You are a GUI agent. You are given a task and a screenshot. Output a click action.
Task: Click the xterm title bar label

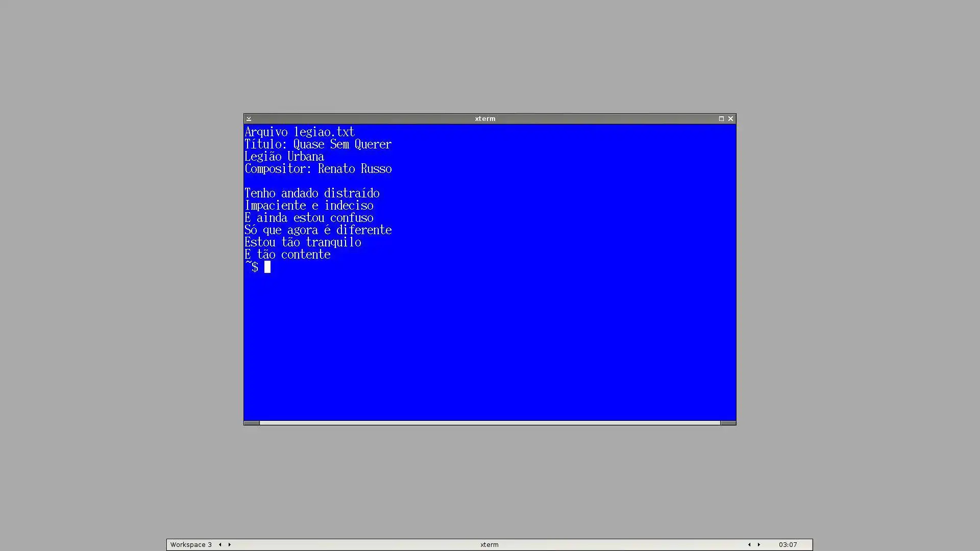(485, 118)
